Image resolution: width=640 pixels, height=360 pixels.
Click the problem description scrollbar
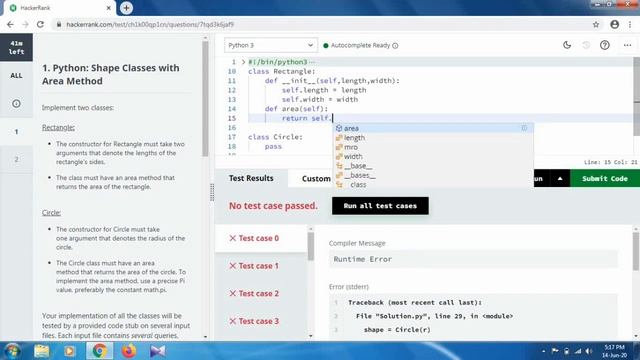click(x=205, y=98)
